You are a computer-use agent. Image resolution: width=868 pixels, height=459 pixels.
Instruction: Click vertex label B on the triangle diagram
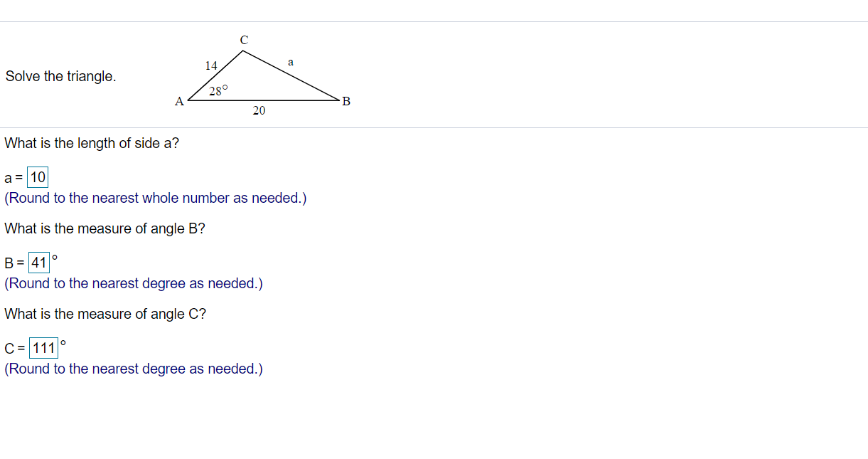(346, 102)
